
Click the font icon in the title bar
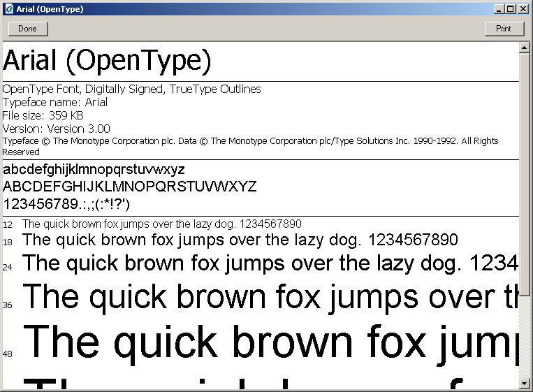pyautogui.click(x=9, y=9)
